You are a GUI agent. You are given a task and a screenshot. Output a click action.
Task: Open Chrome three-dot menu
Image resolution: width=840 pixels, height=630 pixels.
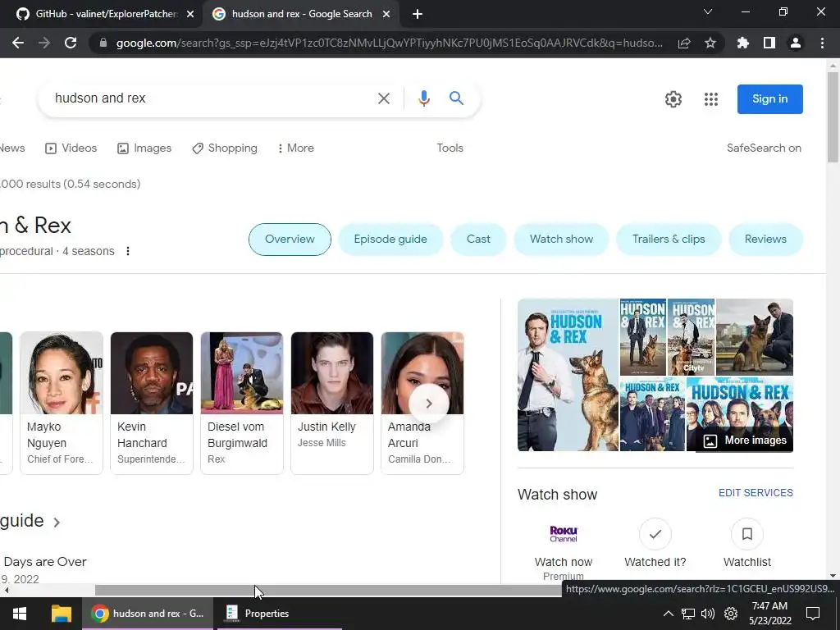pos(822,43)
